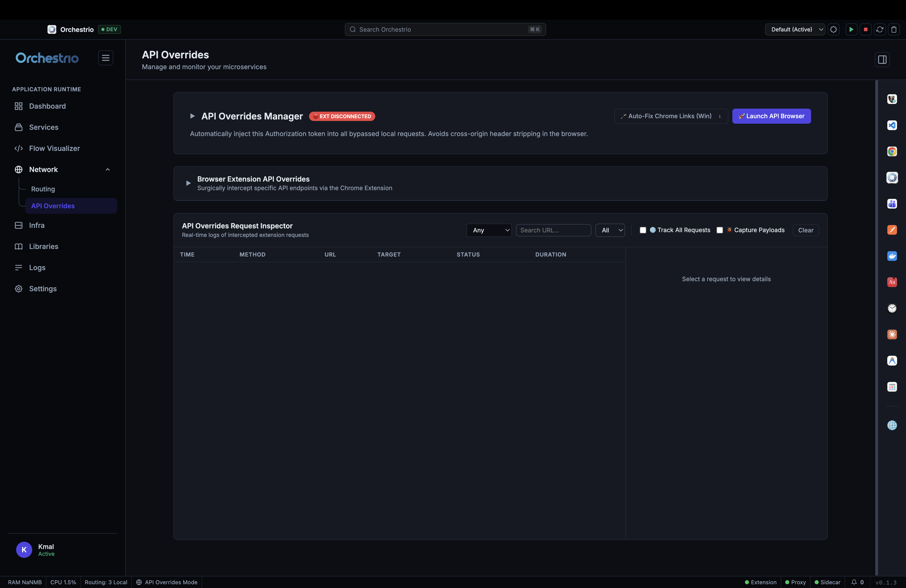This screenshot has height=588, width=906.
Task: Open profile settings cog next to Default (Active)
Action: [x=834, y=29]
